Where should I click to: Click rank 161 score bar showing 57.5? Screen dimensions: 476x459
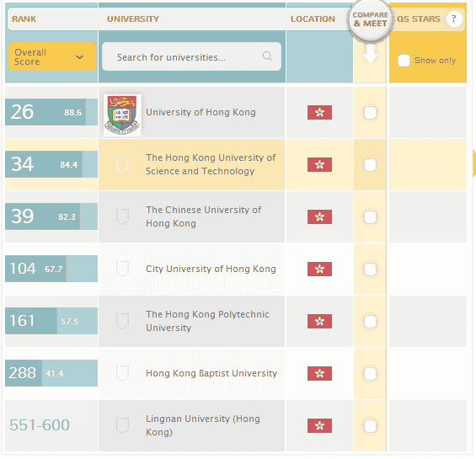51,321
